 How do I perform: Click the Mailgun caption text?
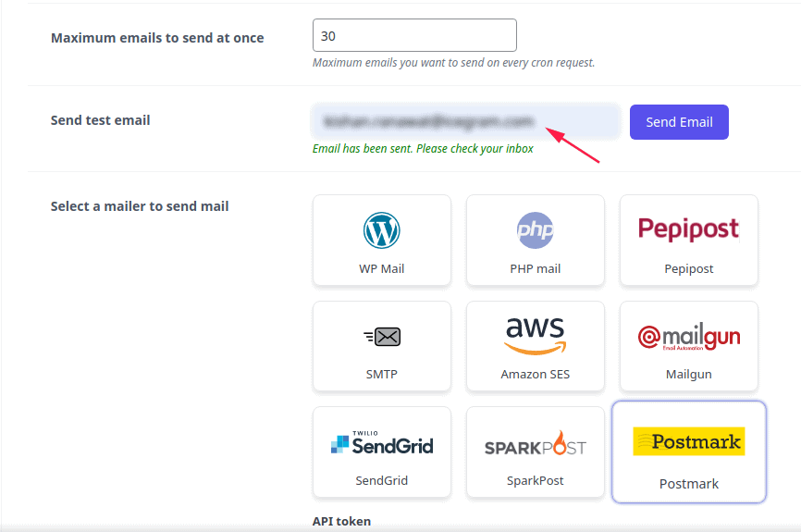tap(688, 375)
